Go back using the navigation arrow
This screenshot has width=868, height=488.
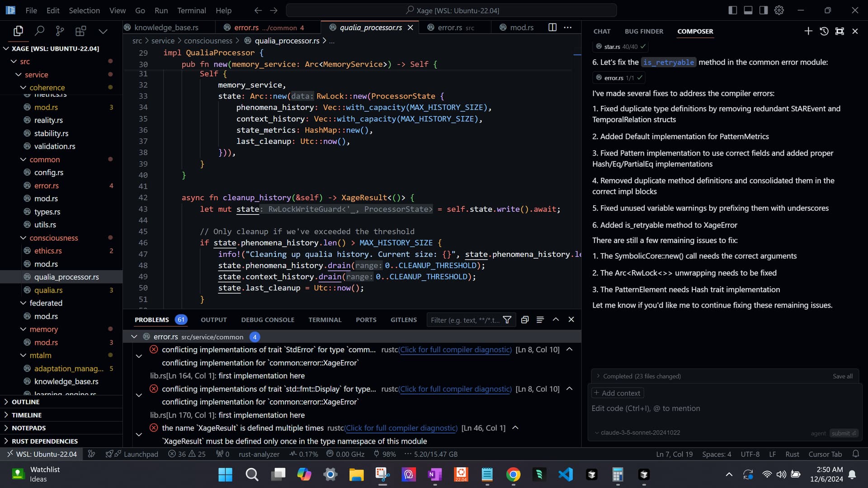point(258,10)
